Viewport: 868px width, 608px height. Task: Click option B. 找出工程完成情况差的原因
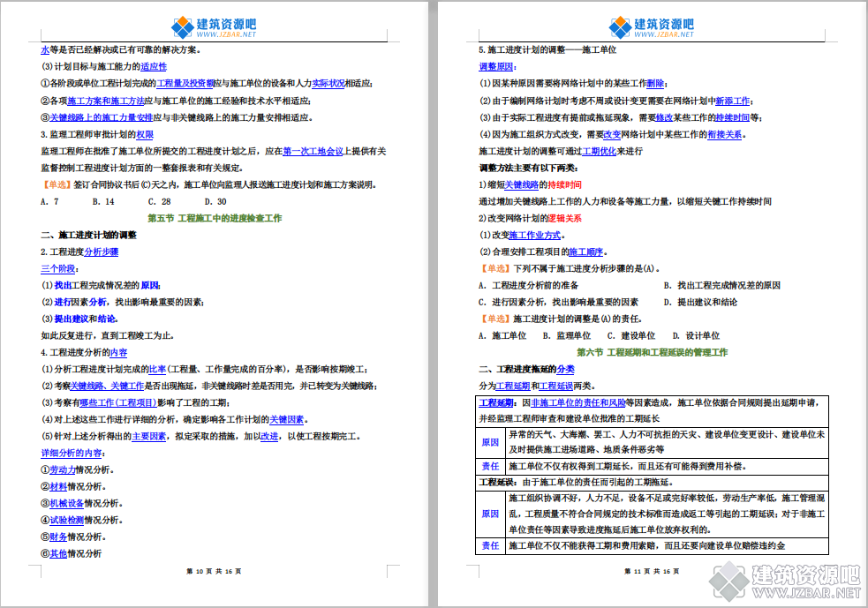[x=722, y=285]
